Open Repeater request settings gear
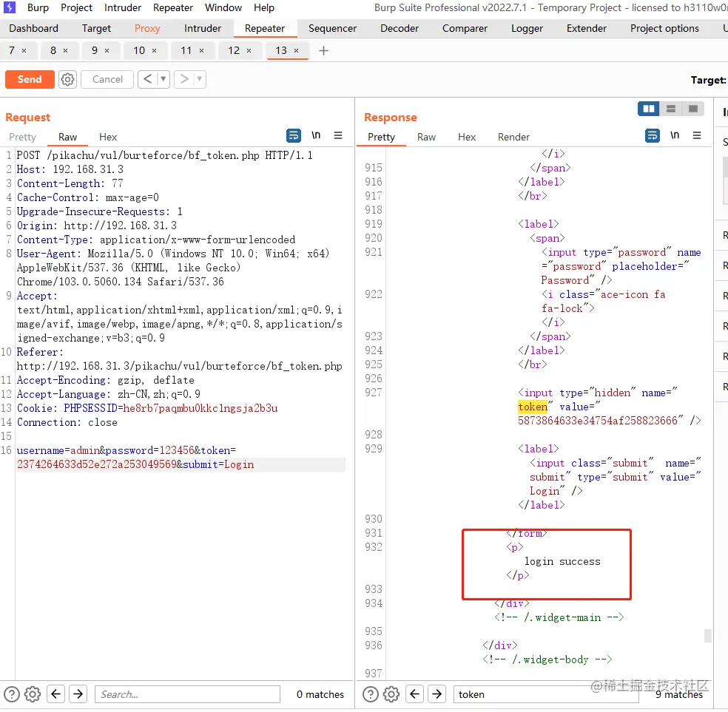728x712 pixels. [68, 79]
